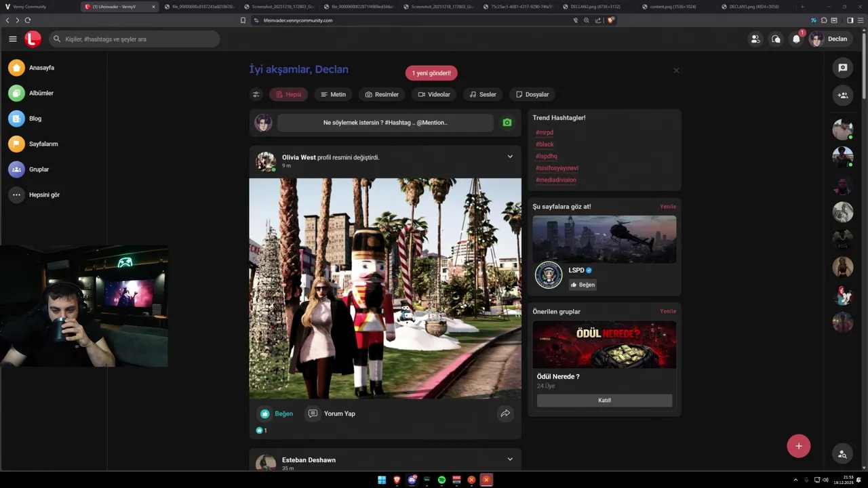
Task: Click the '1 yeni gönderi!' button
Action: pyautogui.click(x=431, y=73)
